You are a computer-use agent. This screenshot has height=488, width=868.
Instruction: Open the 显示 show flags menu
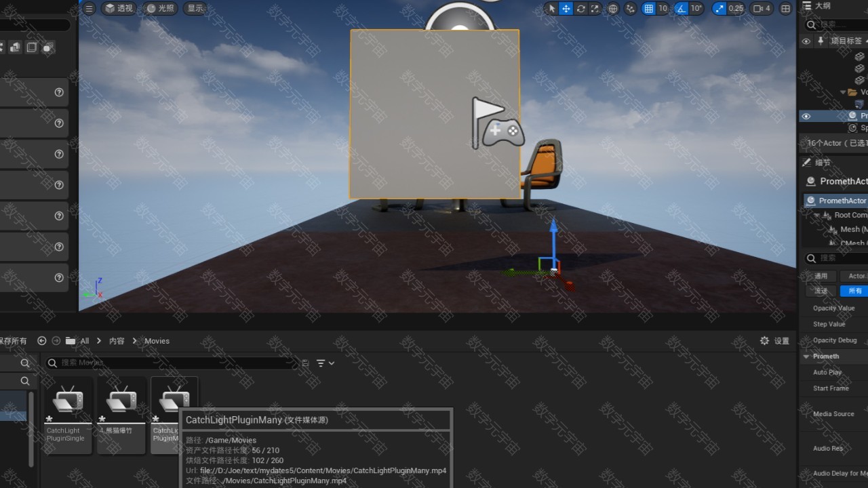click(x=195, y=8)
